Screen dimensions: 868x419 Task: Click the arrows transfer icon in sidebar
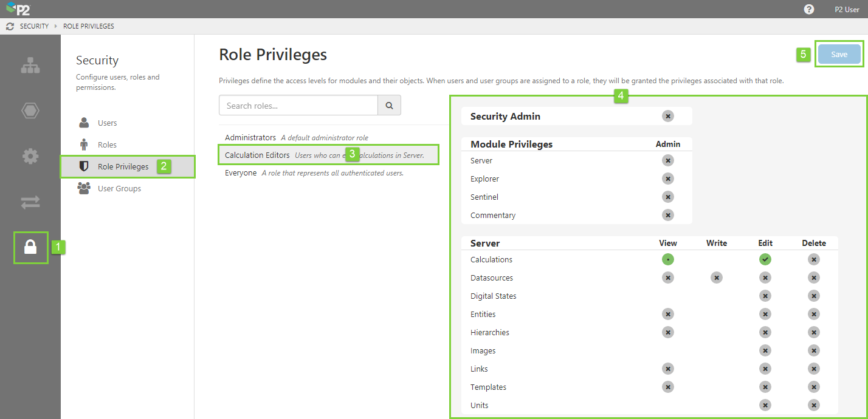click(30, 202)
